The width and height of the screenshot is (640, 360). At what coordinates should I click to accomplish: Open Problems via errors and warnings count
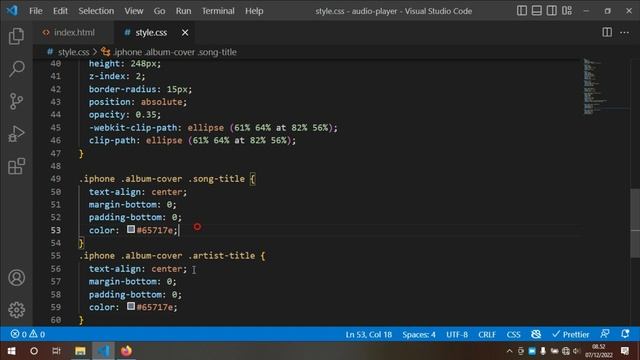28,334
